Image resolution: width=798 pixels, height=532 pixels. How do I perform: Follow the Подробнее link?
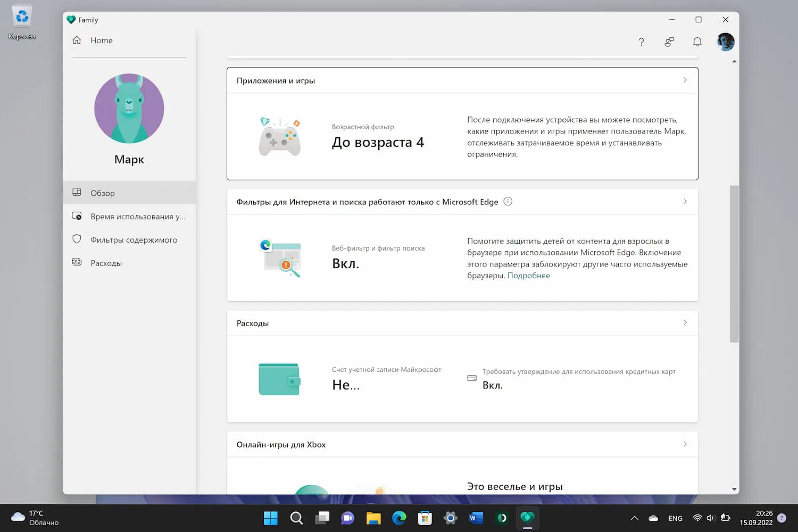[x=529, y=276]
